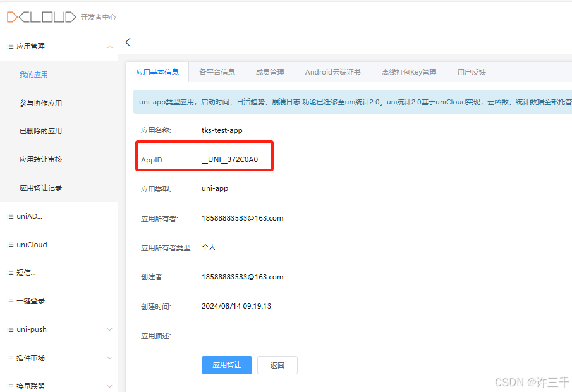Screen dimensions: 572x392
Task: Select 应用所有者类型 value 个人
Action: [209, 247]
